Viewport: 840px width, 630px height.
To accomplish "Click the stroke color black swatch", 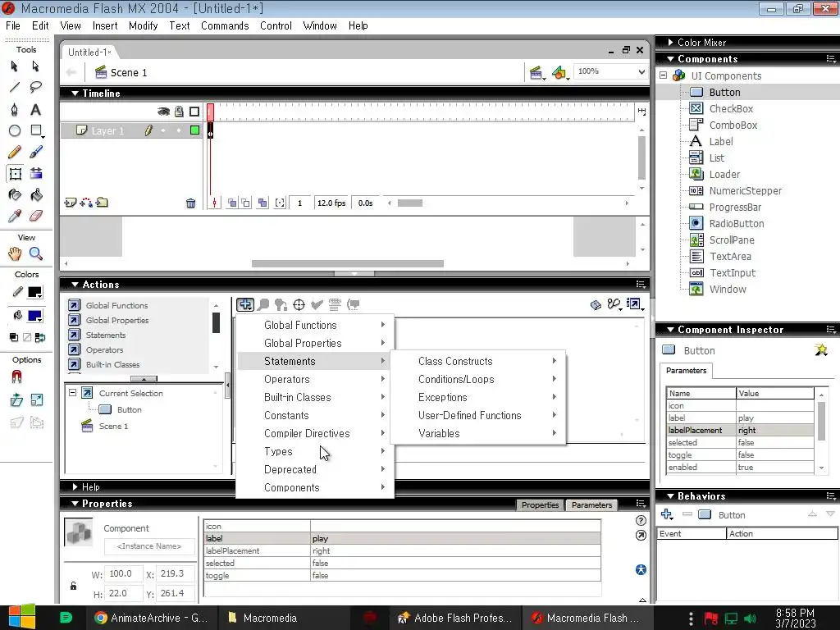I will pos(34,293).
